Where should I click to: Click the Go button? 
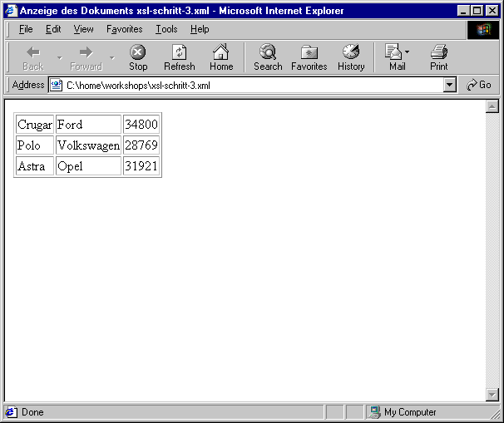click(x=478, y=85)
